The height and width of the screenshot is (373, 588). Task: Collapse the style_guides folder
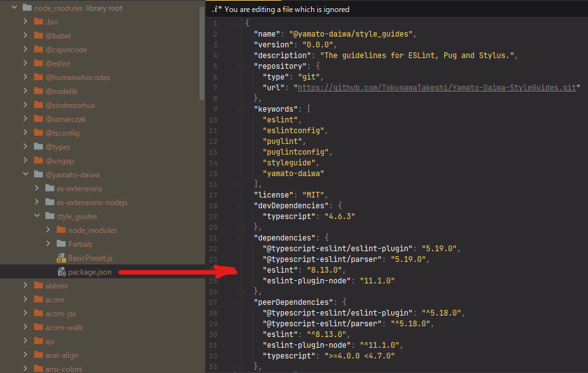click(x=37, y=216)
